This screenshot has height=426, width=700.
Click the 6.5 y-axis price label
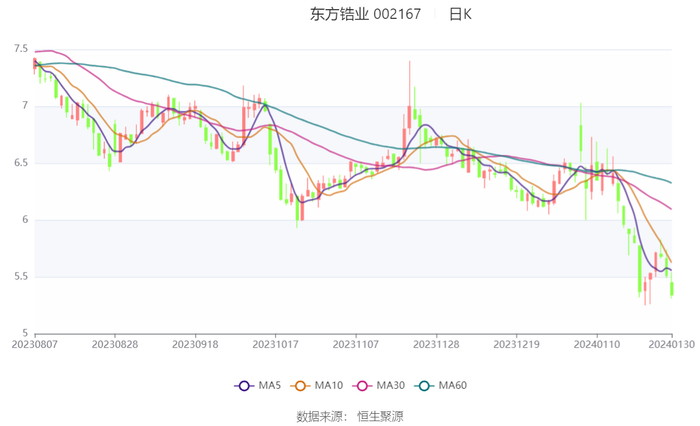point(21,162)
